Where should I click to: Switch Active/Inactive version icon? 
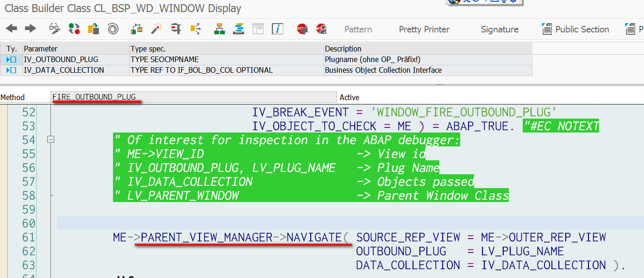point(74,29)
